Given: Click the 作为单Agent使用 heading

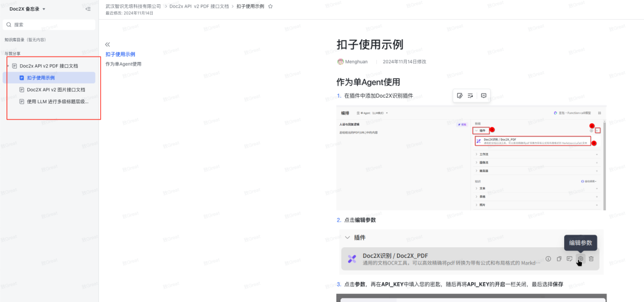Looking at the screenshot, I should pos(369,82).
